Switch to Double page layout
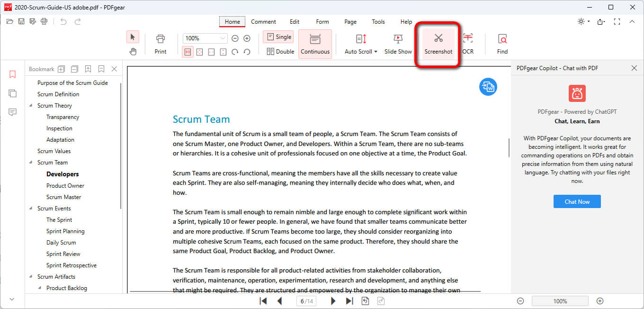Screen dimensions: 644x309 (x=279, y=51)
